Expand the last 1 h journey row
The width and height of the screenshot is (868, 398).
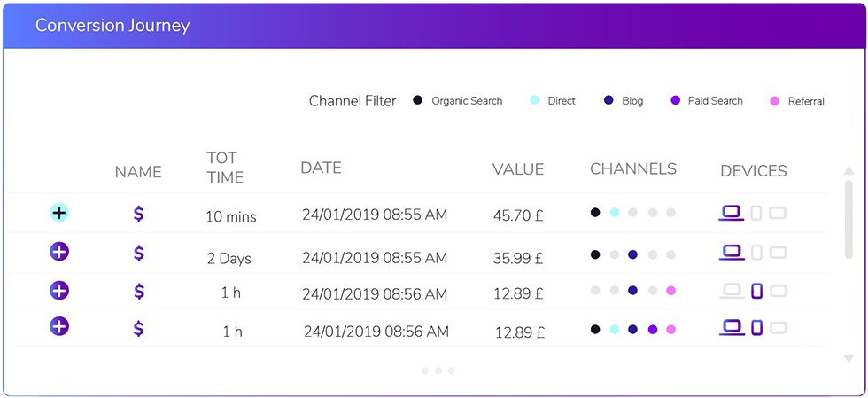tap(59, 326)
